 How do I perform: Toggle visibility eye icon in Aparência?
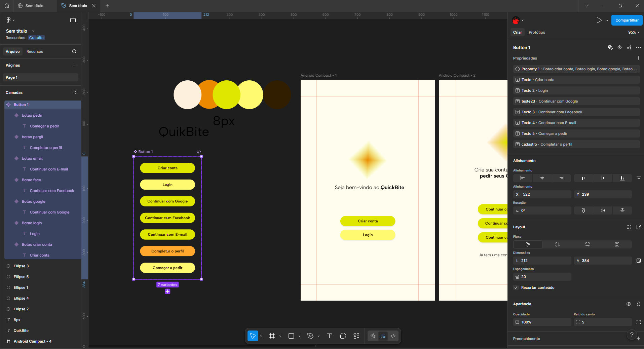pyautogui.click(x=629, y=304)
